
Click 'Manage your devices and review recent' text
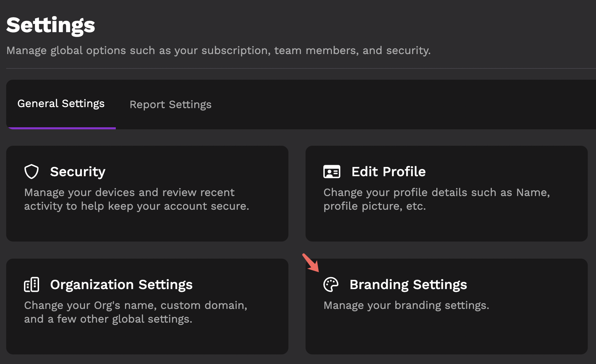(129, 193)
